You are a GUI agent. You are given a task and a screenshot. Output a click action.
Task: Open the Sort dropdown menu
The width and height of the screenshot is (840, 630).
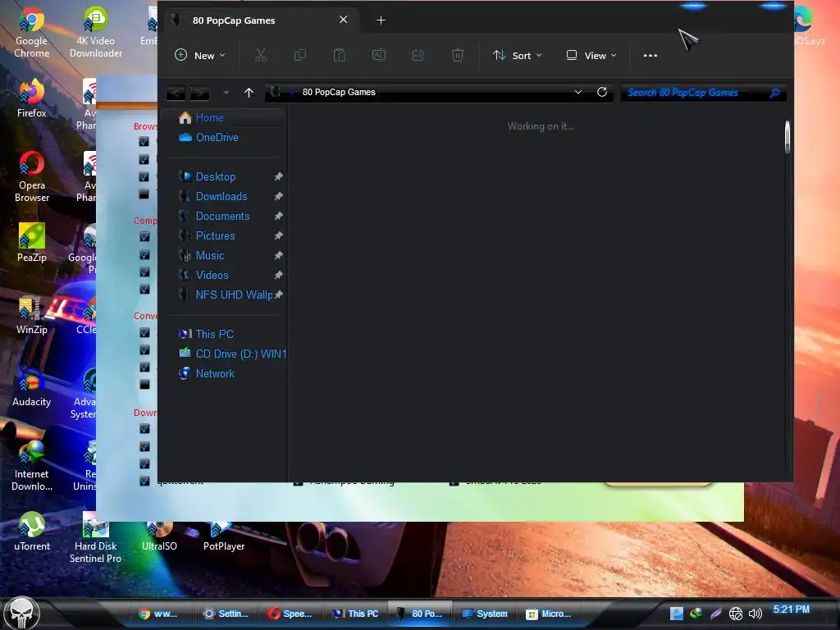(518, 55)
